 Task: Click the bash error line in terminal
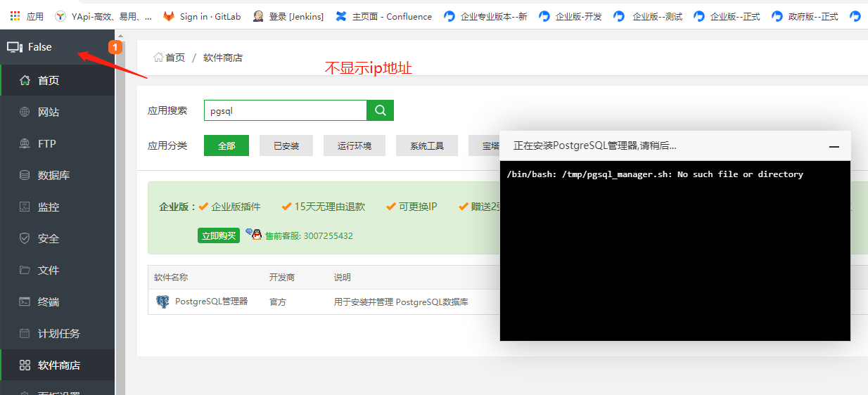point(655,174)
